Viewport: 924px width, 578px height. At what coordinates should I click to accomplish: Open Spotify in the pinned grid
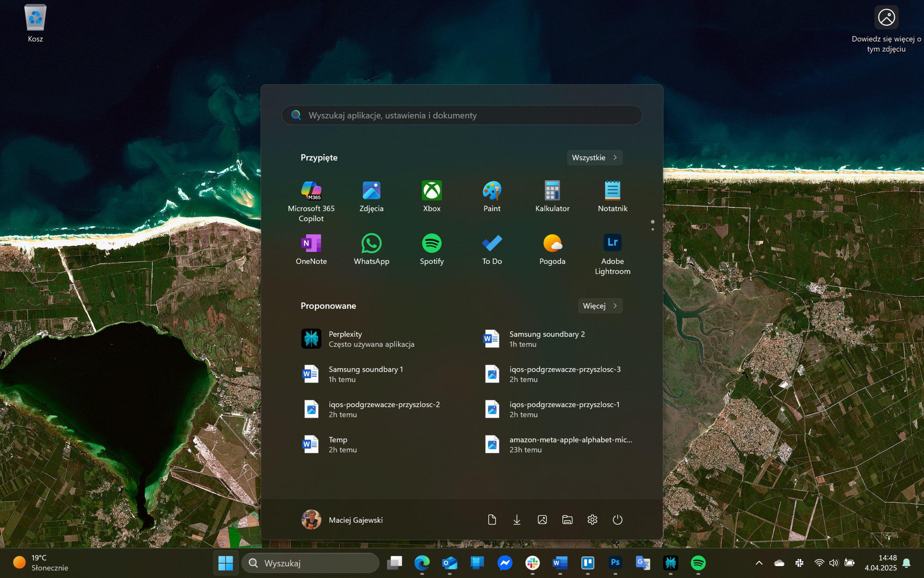[x=431, y=249]
